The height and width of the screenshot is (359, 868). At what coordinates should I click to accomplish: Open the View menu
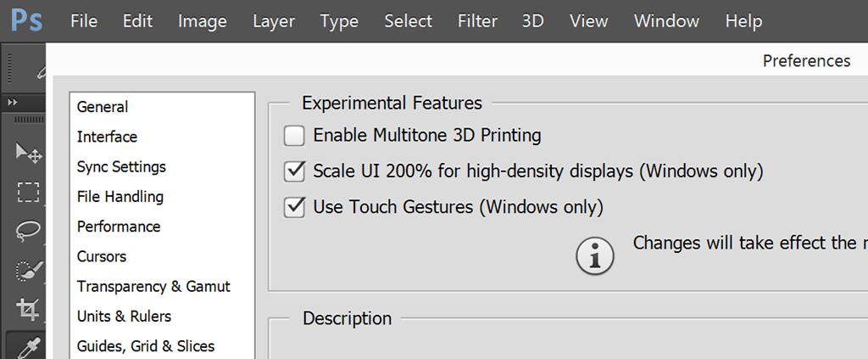pos(589,21)
